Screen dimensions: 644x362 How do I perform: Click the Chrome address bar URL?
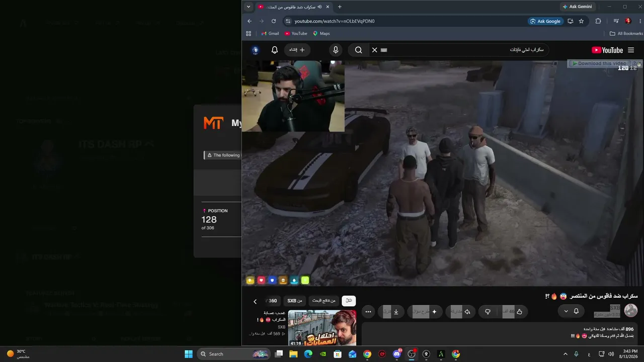click(335, 21)
